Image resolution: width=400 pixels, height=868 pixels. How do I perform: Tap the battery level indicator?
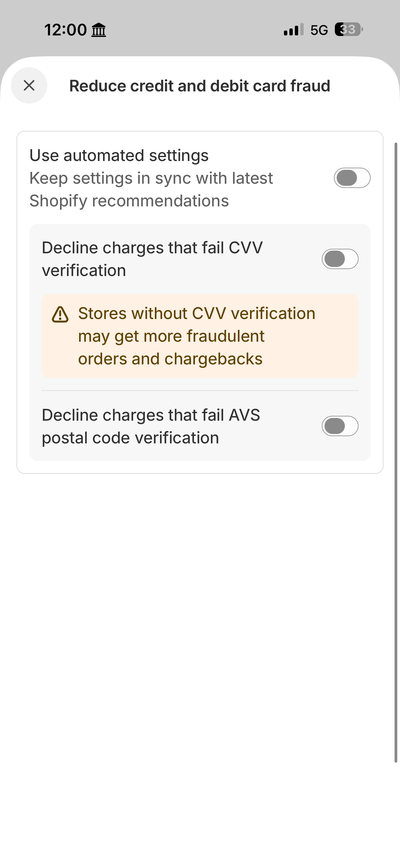click(x=348, y=30)
